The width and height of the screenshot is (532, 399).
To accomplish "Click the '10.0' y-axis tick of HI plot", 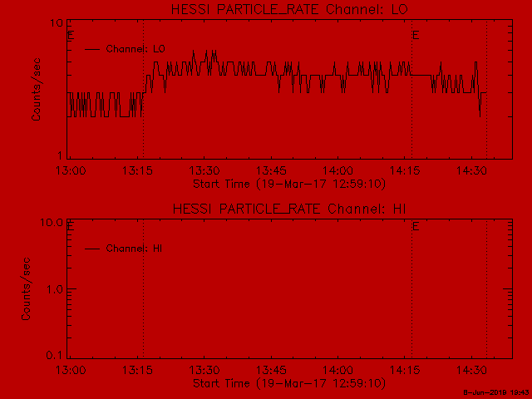I will 52,223.
